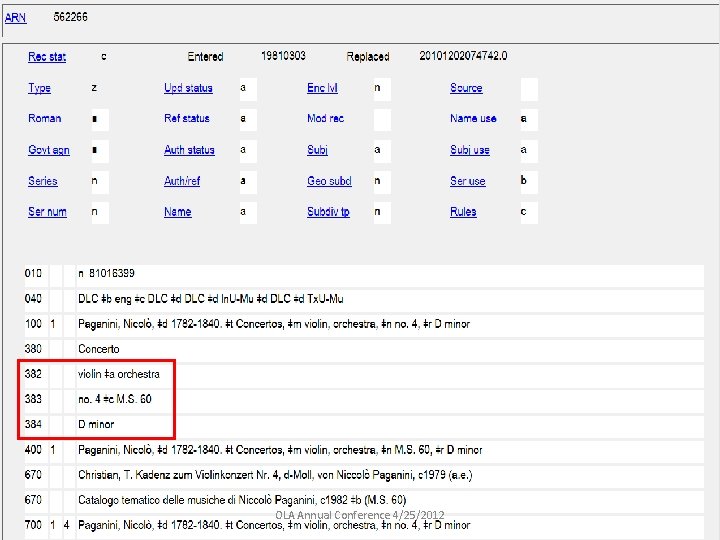Click the Ref status value box
The height and width of the screenshot is (540, 720).
tap(248, 120)
